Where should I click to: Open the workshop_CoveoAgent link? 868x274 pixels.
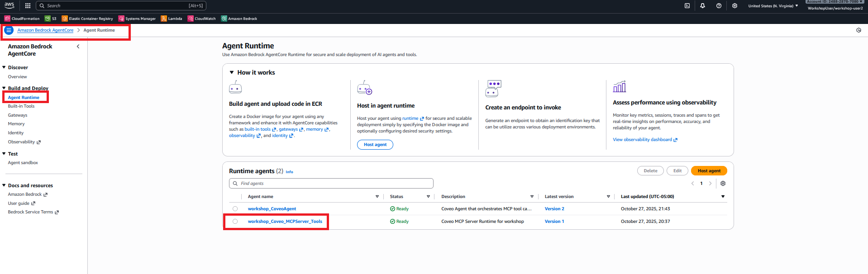coord(272,209)
